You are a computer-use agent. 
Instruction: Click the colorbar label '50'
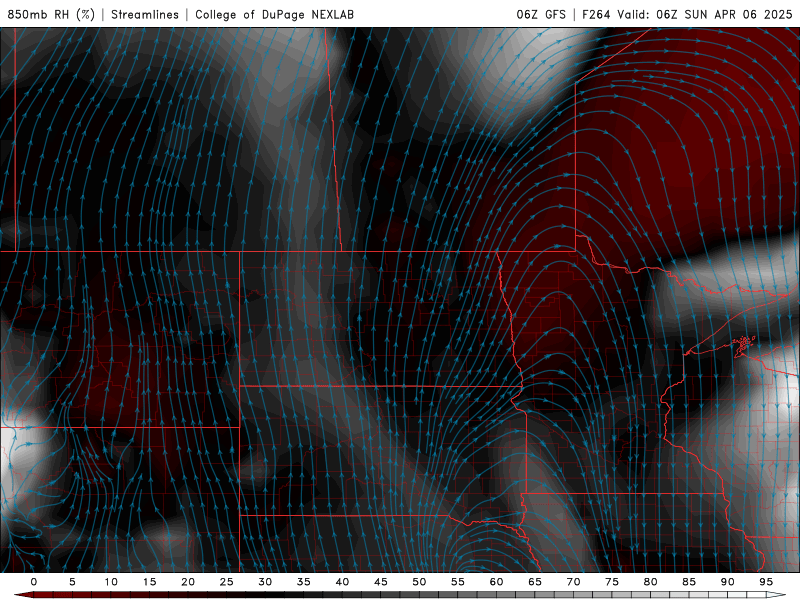coord(419,582)
